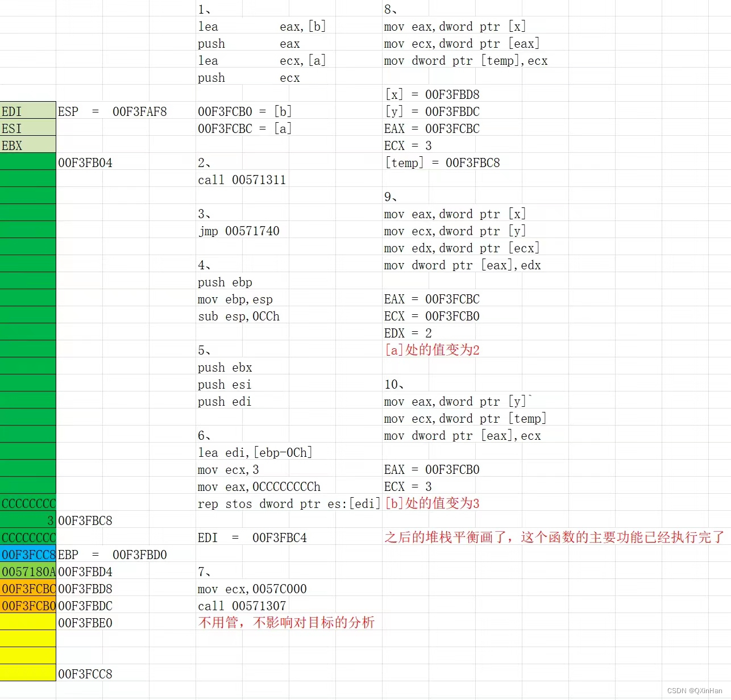Click the red annotation 不用管，不影响对目标的分析
731x700 pixels.
pos(286,623)
